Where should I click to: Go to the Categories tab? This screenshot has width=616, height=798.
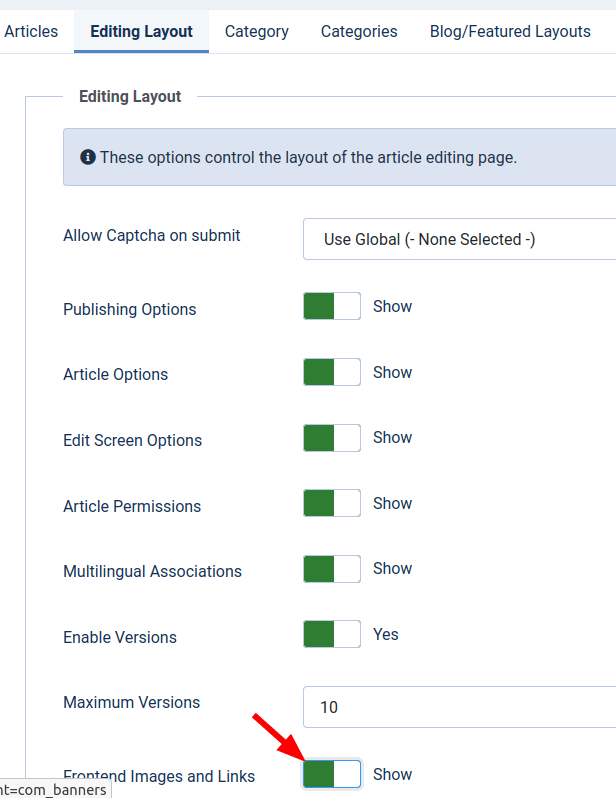coord(359,31)
